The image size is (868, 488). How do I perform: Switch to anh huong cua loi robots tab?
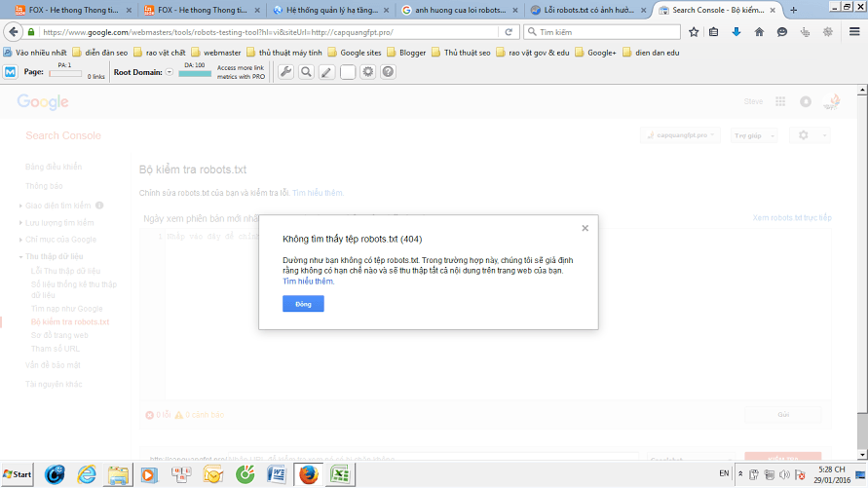(461, 10)
